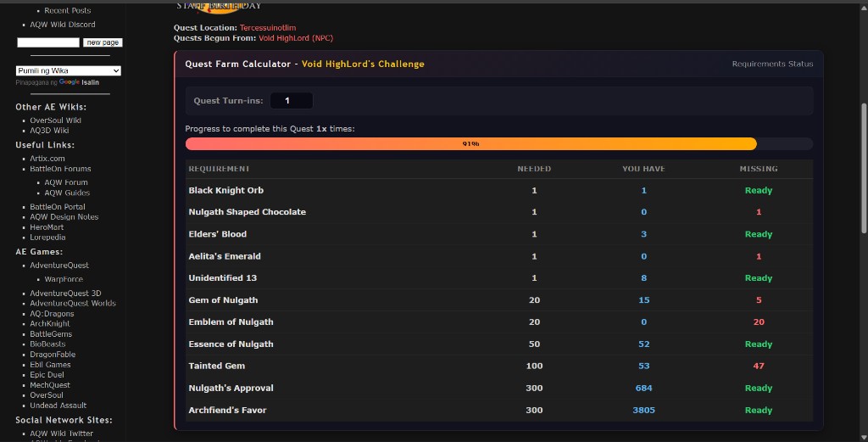The width and height of the screenshot is (868, 442).
Task: Open the HeroMart link
Action: pos(47,227)
